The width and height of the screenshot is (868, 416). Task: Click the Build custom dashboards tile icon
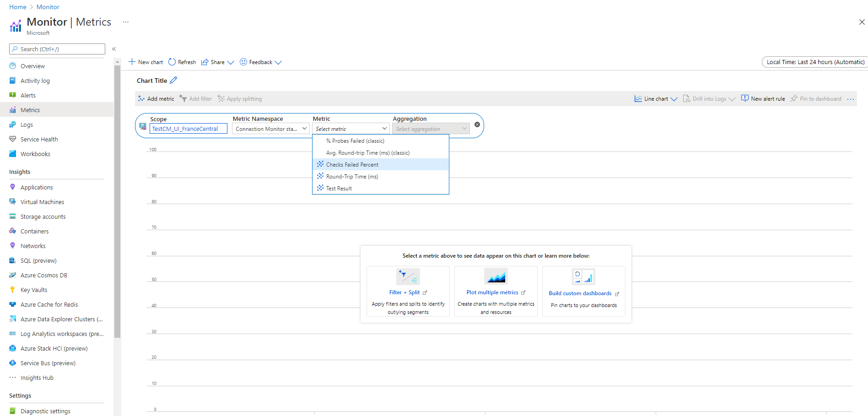583,277
